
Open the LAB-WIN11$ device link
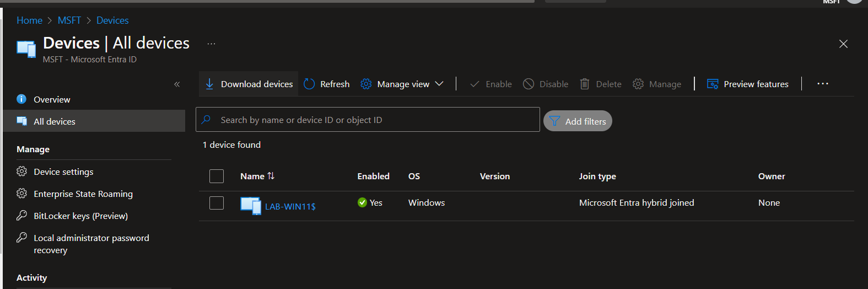click(x=290, y=207)
